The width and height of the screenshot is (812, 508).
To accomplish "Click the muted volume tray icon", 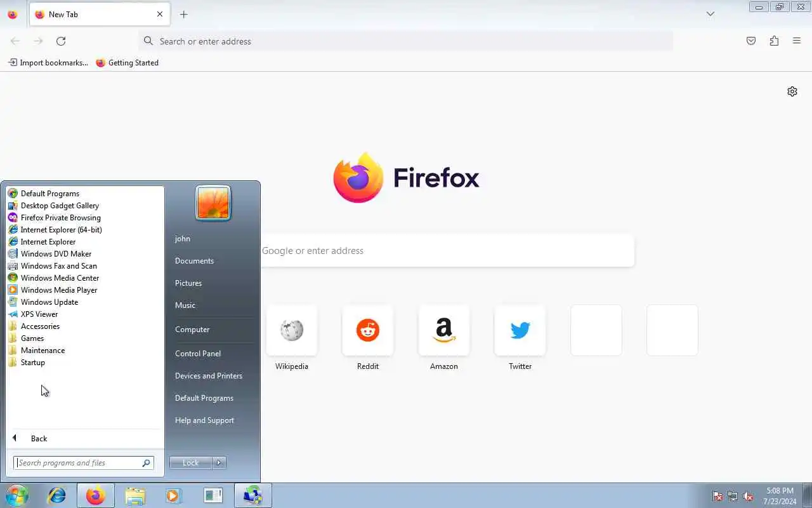I will tap(749, 497).
